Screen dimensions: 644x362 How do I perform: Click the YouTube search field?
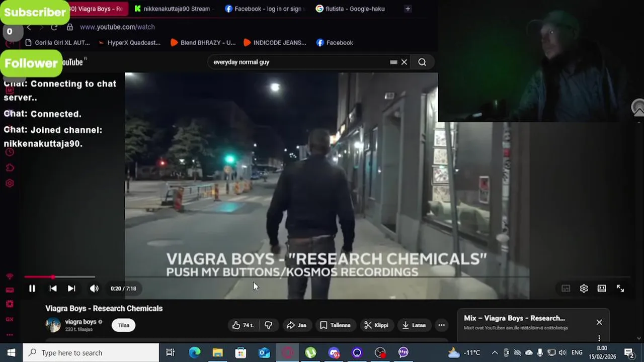point(299,62)
